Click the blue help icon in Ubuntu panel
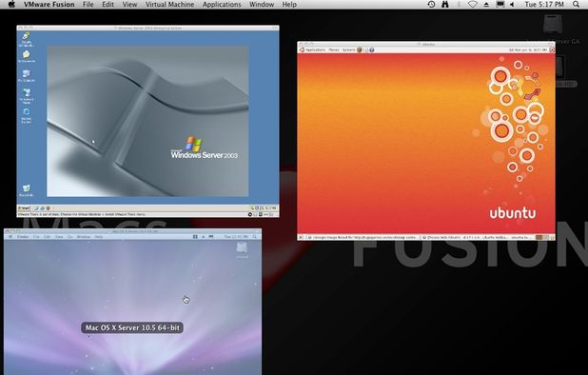Screen dimensions: 588x375 [x=372, y=49]
